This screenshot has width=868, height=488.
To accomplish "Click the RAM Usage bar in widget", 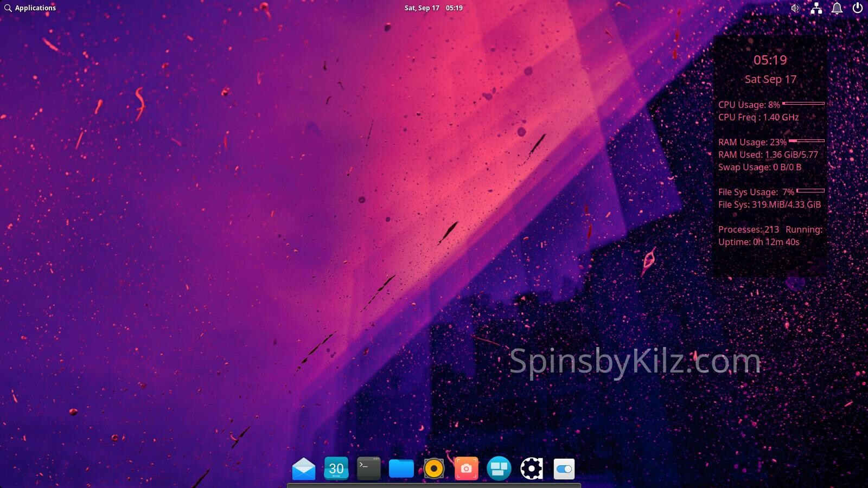I will (x=807, y=140).
